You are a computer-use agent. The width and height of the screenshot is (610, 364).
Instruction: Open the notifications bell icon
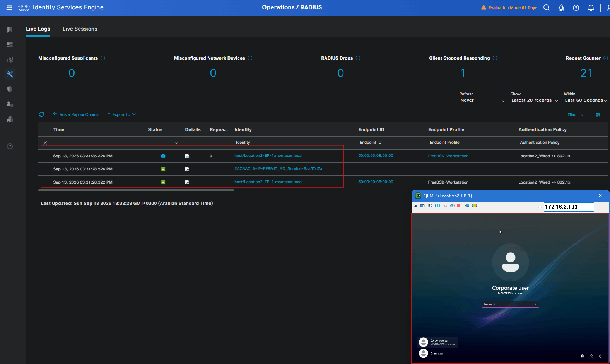point(591,8)
